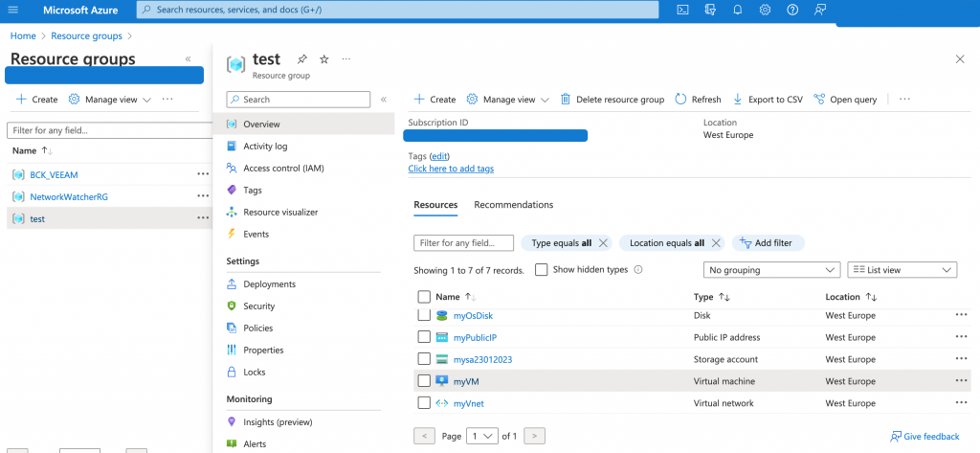Viewport: 980px width, 453px height.
Task: Remove the Type equals all filter
Action: coord(603,243)
